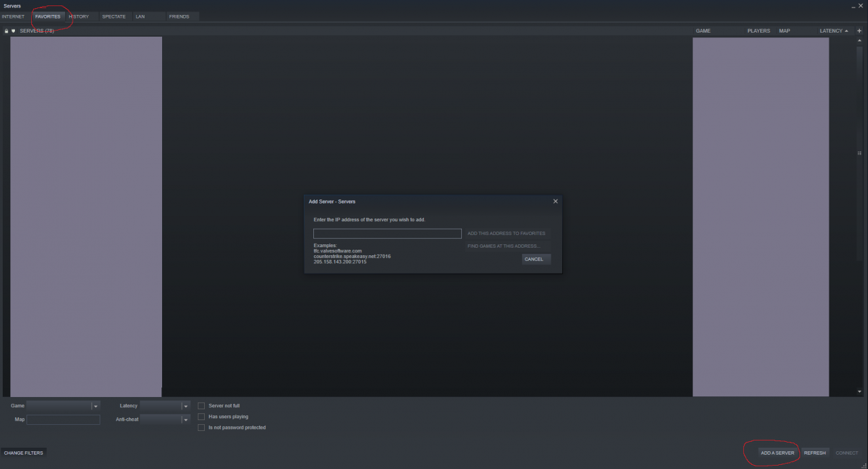Check the Has users playing option
868x469 pixels.
[201, 417]
